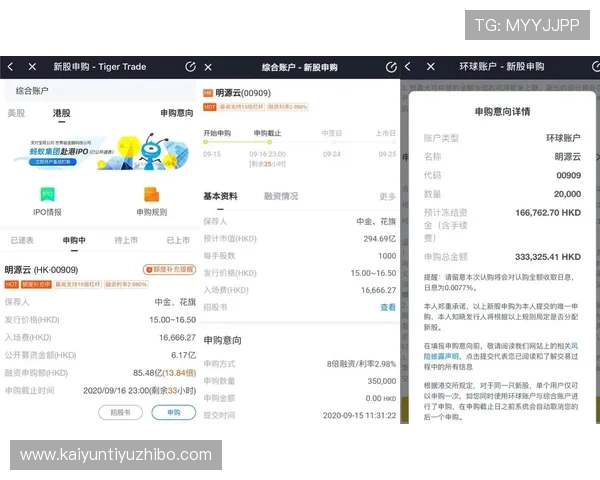Click the 明源云(00909) title in 综合账户 page

click(x=243, y=93)
